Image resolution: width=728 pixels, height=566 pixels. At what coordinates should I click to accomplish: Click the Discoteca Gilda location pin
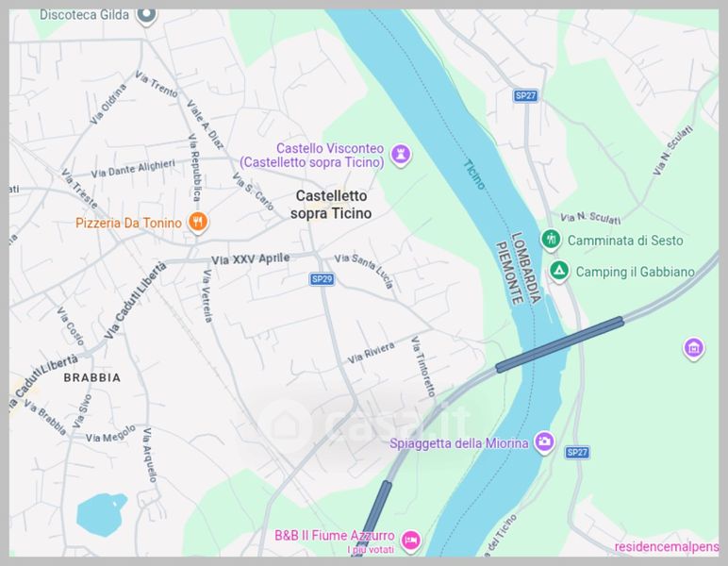pyautogui.click(x=147, y=15)
